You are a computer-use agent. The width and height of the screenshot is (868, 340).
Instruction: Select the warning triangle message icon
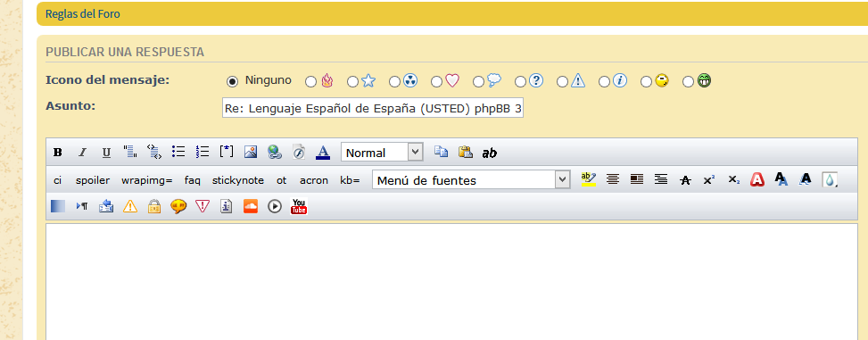click(x=562, y=81)
